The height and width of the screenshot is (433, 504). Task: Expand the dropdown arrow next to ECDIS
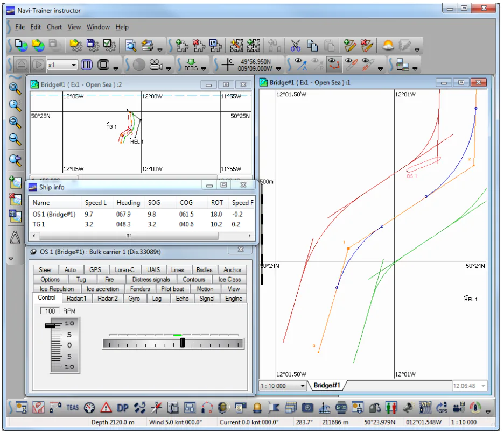pyautogui.click(x=204, y=69)
